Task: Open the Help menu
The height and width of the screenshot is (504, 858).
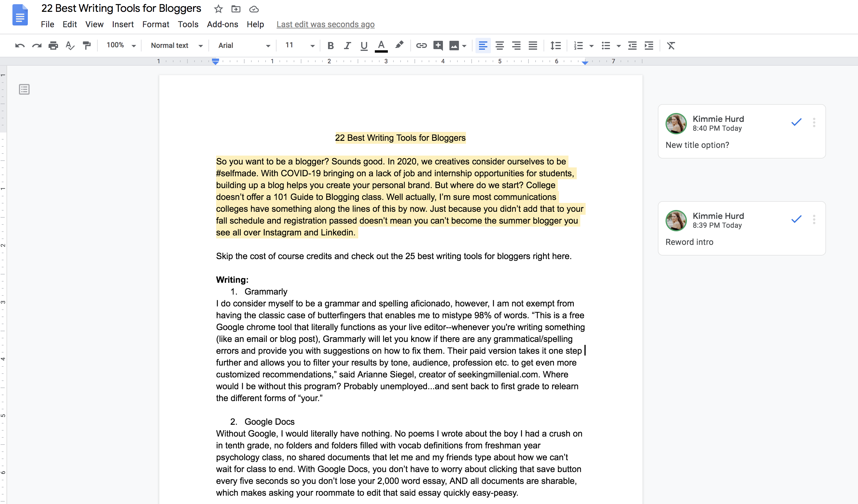Action: 255,24
